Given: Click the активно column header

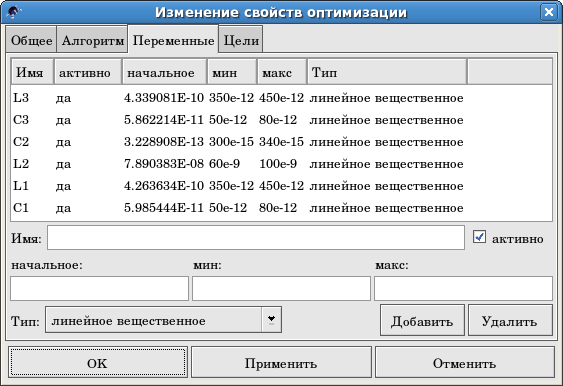Looking at the screenshot, I should (x=88, y=72).
